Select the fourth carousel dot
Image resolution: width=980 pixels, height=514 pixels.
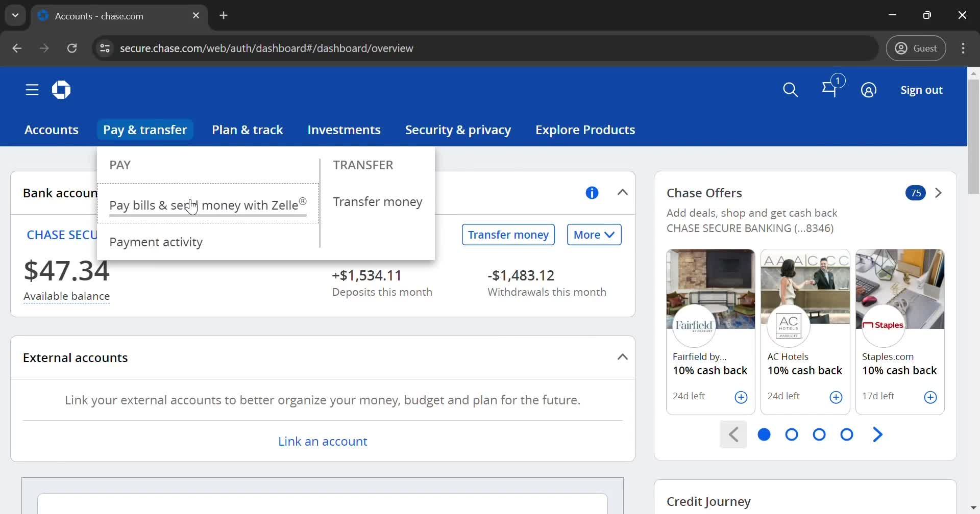[x=847, y=434]
